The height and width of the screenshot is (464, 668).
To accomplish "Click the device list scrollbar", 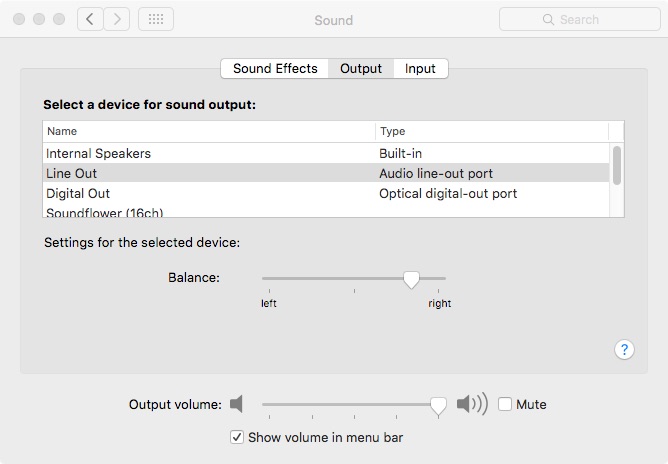I will pos(617,165).
